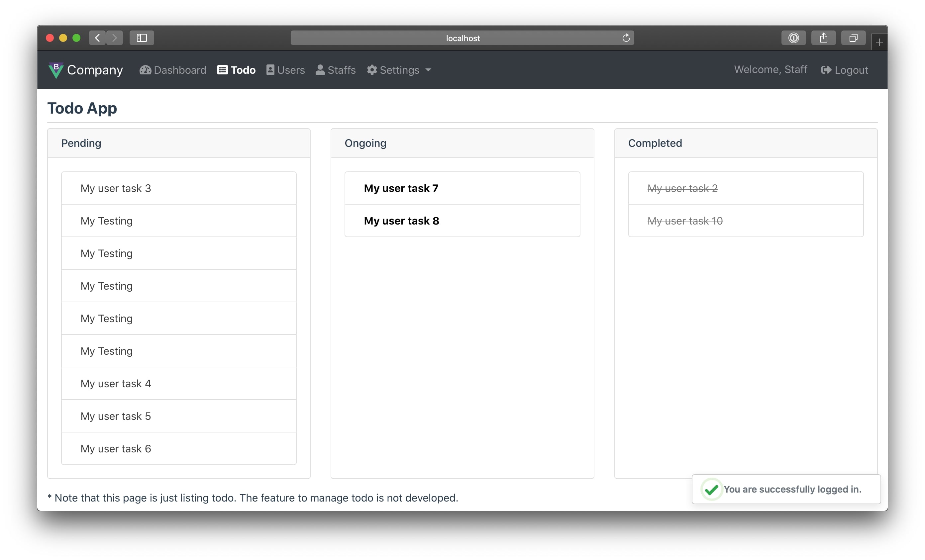Screen dimensions: 925x560
Task: Click the Logout link
Action: tap(851, 70)
